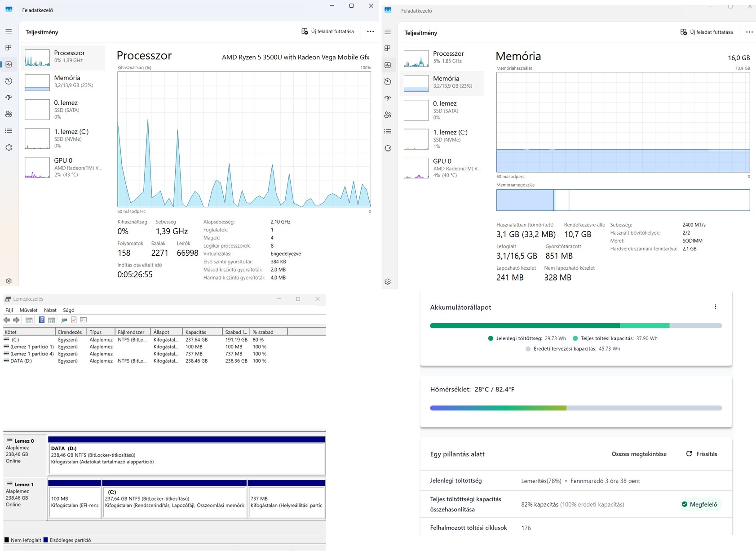Click view settings list icon in Lemezkezelés toolbar
Screen dimensions: 756x560
click(x=84, y=320)
